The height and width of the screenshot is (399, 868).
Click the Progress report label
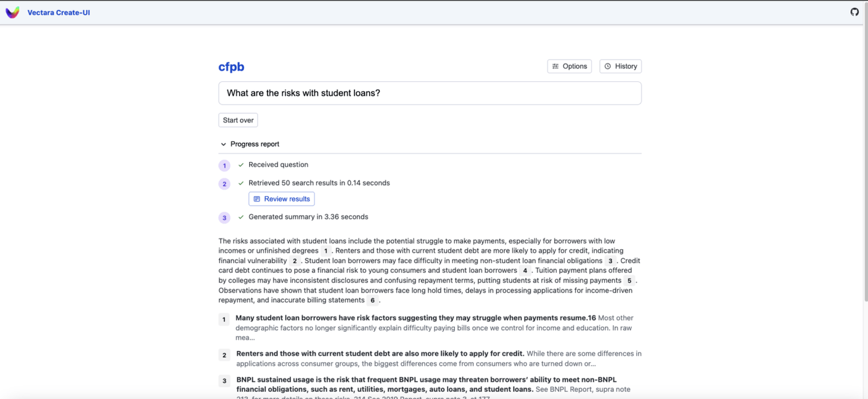[255, 144]
